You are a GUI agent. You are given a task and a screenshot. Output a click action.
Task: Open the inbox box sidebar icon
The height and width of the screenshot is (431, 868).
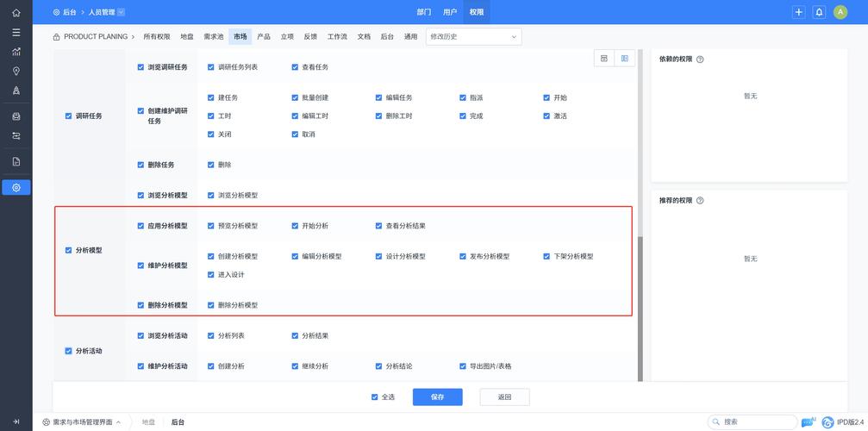coord(16,116)
